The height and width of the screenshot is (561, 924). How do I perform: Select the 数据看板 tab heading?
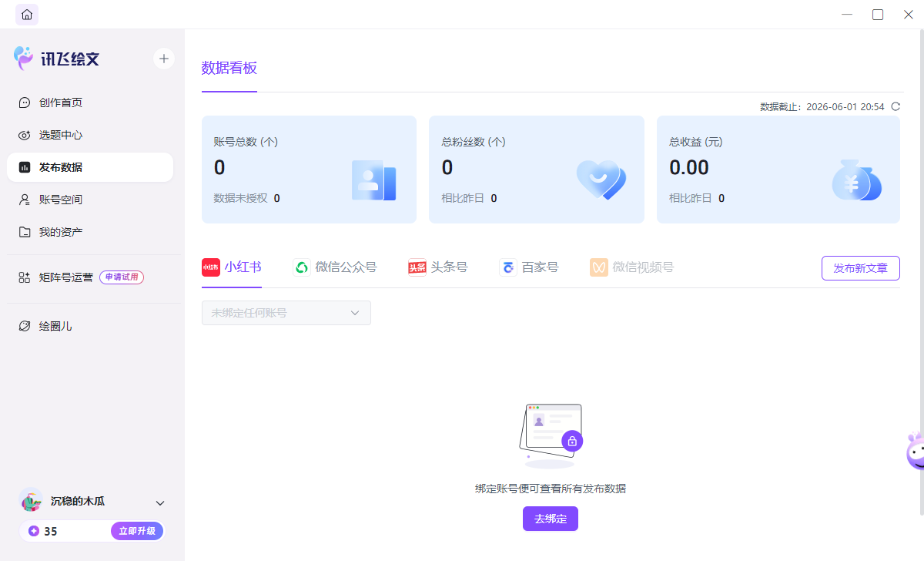229,68
